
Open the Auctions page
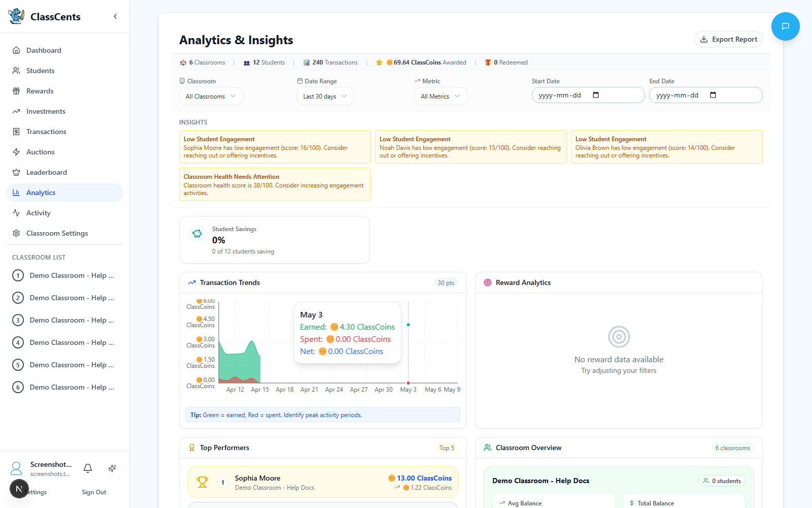[64, 152]
